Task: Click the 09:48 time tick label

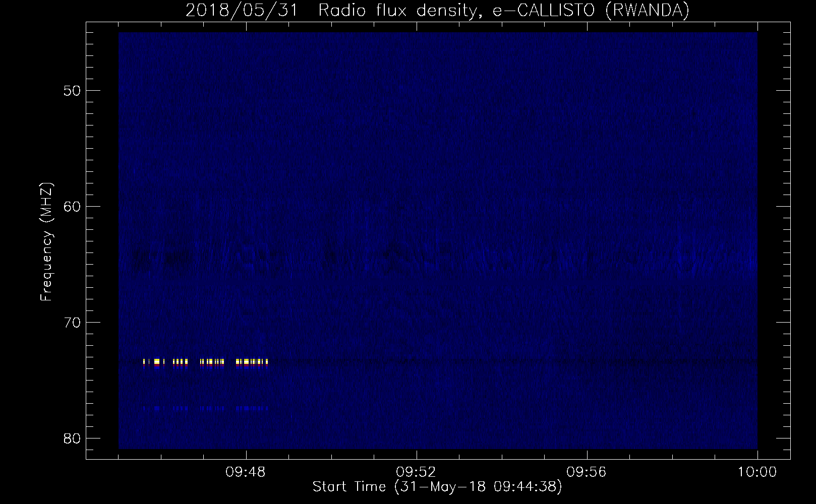Action: pos(246,472)
